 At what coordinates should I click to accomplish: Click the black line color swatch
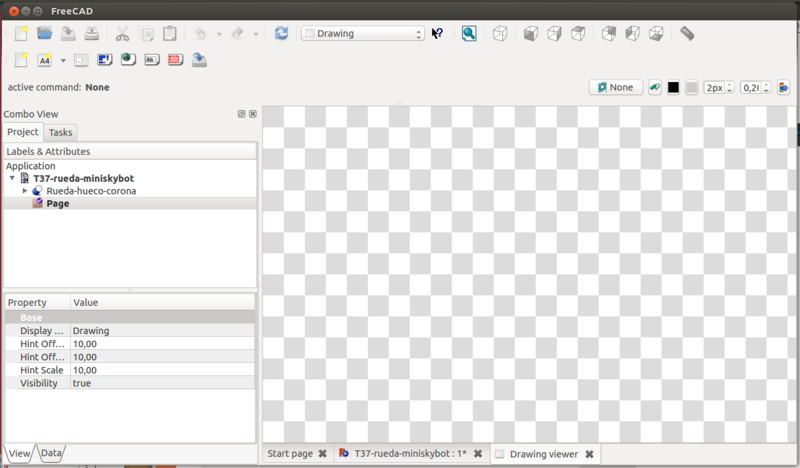click(x=673, y=87)
